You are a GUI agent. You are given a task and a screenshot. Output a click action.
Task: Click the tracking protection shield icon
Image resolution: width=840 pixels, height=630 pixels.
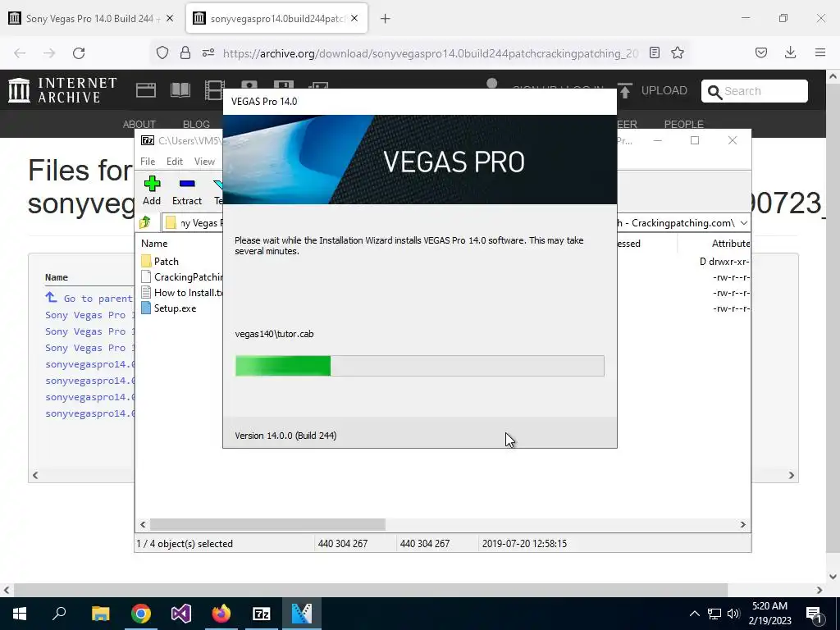[x=162, y=52]
